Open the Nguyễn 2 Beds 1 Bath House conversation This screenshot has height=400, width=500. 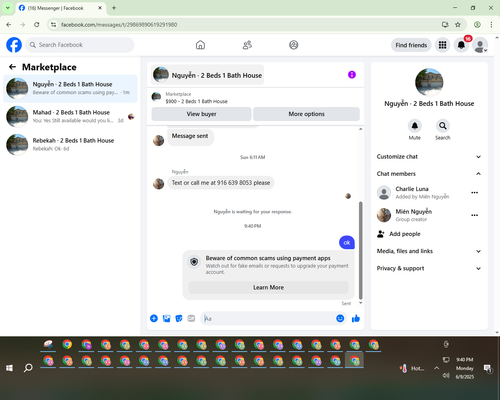(70, 88)
